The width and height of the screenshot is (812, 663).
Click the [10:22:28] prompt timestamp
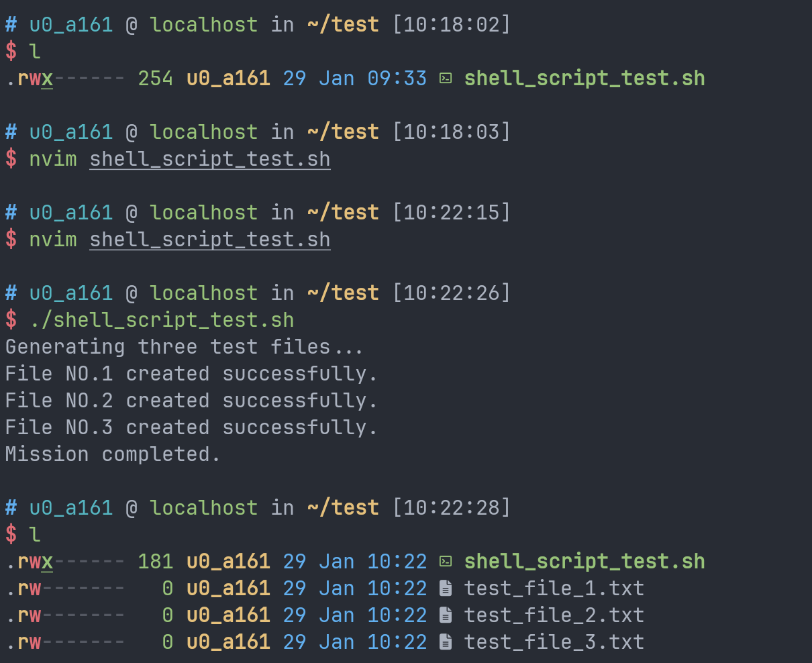[x=451, y=508]
